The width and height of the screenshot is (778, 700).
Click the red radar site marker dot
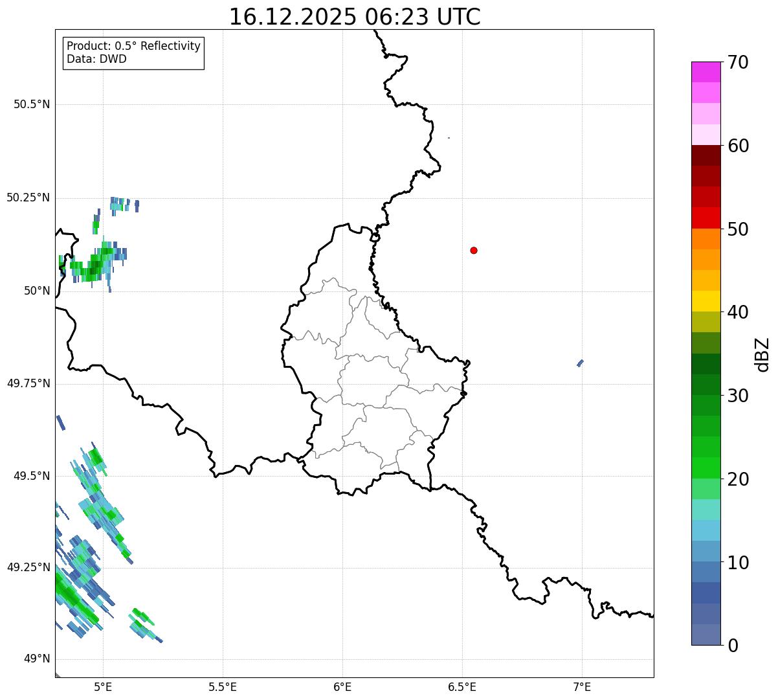474,250
